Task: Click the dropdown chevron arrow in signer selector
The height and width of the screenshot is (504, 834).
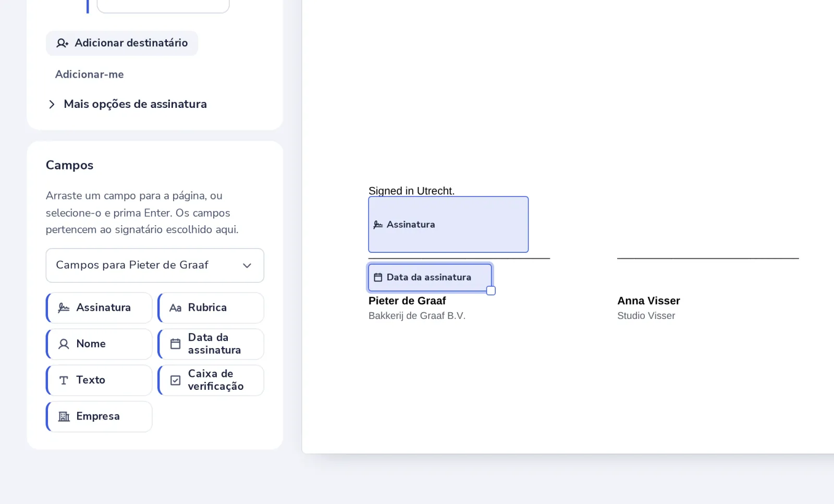Action: (247, 266)
